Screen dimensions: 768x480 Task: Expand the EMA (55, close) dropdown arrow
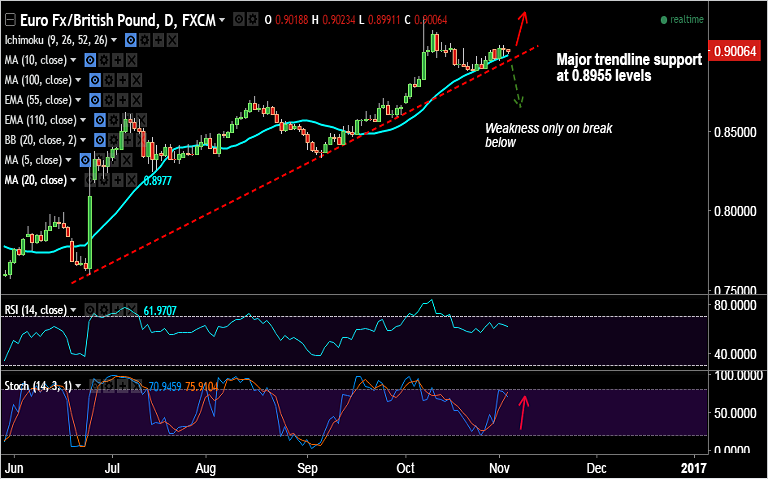(78, 100)
